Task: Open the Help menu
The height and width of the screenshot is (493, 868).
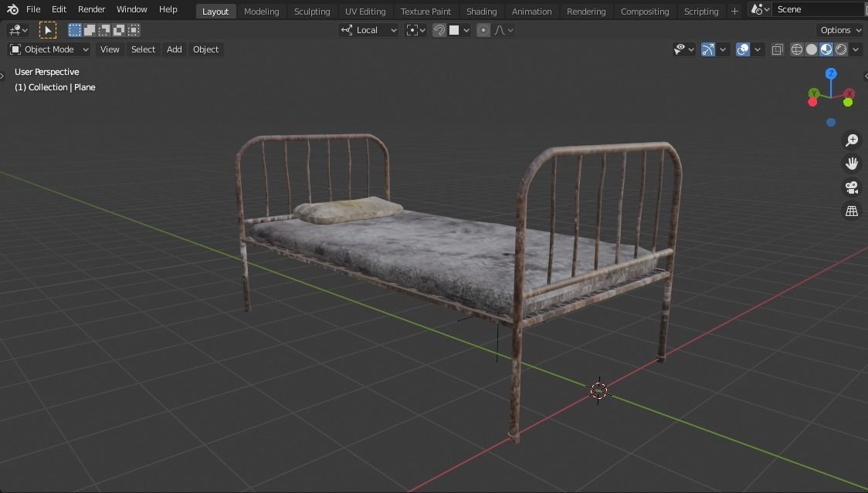Action: coord(168,9)
